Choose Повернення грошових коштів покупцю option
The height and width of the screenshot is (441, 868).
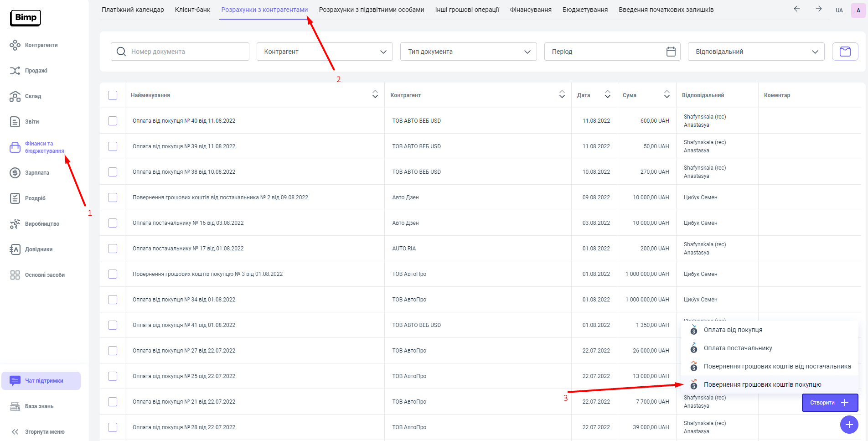[x=762, y=384]
